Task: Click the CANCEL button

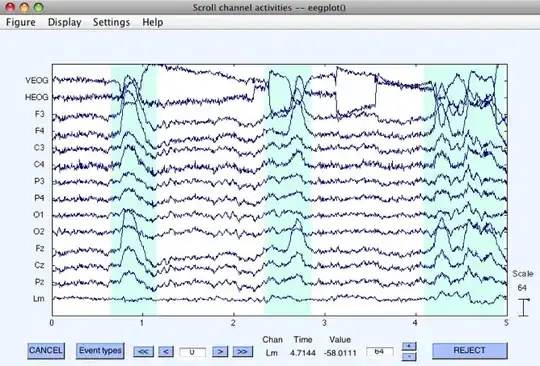Action: pyautogui.click(x=46, y=351)
